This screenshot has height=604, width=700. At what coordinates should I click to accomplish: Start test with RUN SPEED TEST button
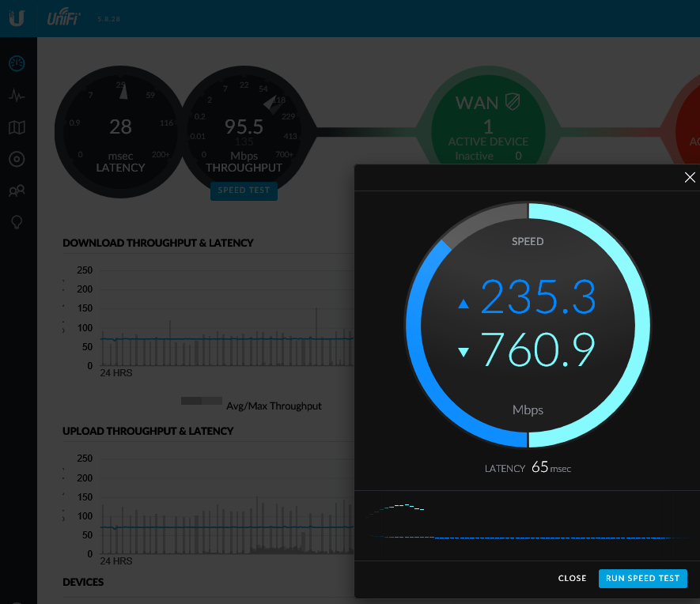coord(642,578)
